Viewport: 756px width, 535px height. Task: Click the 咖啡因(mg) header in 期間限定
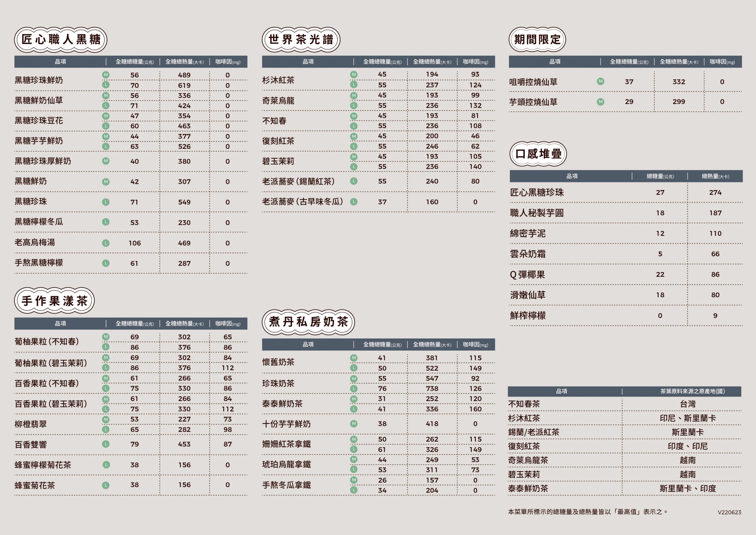[x=722, y=62]
